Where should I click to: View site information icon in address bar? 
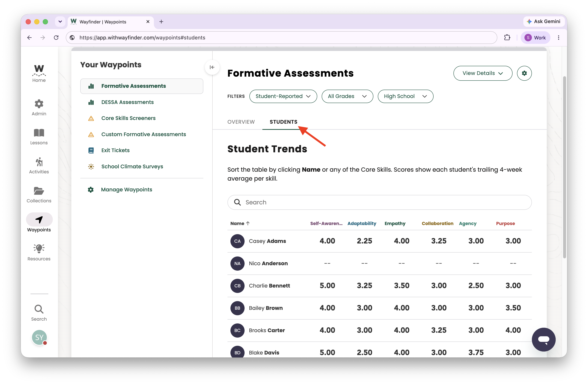click(x=72, y=38)
